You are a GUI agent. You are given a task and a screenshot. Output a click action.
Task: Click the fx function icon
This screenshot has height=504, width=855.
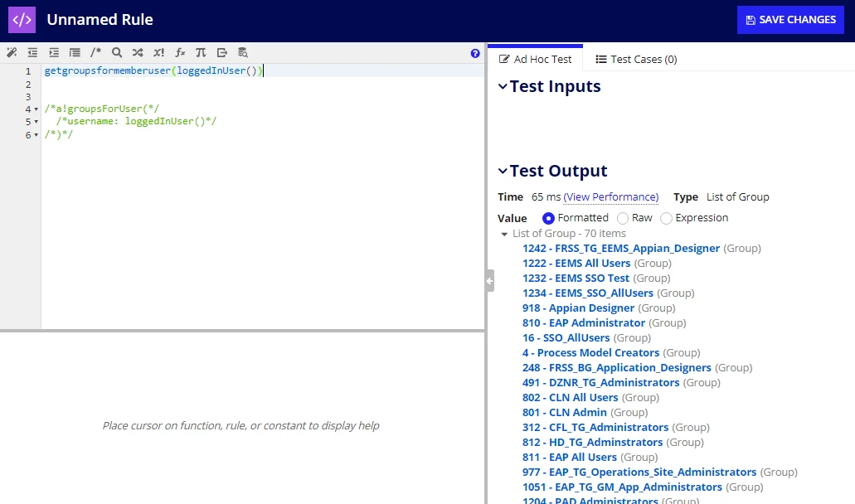180,53
